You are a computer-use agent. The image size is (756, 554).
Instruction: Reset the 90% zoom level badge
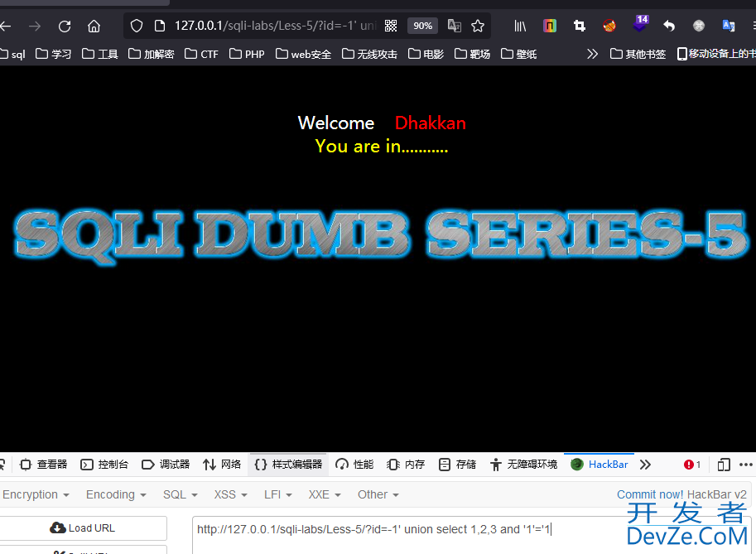tap(422, 26)
